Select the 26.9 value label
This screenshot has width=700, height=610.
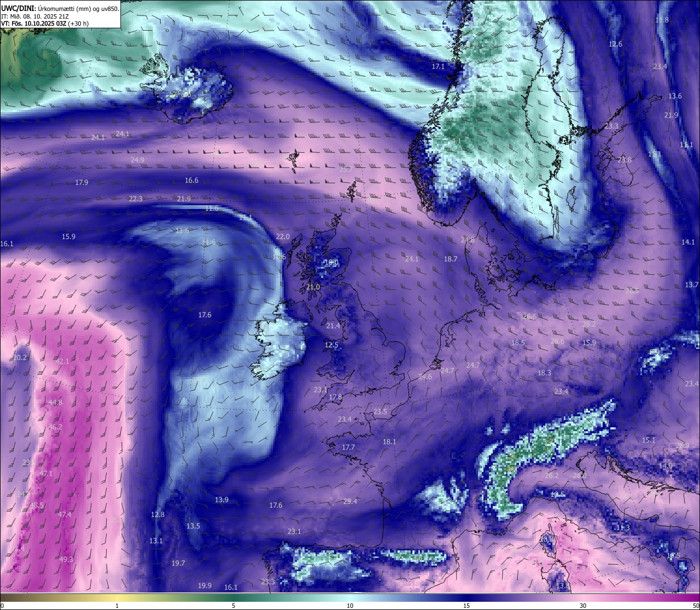click(682, 446)
